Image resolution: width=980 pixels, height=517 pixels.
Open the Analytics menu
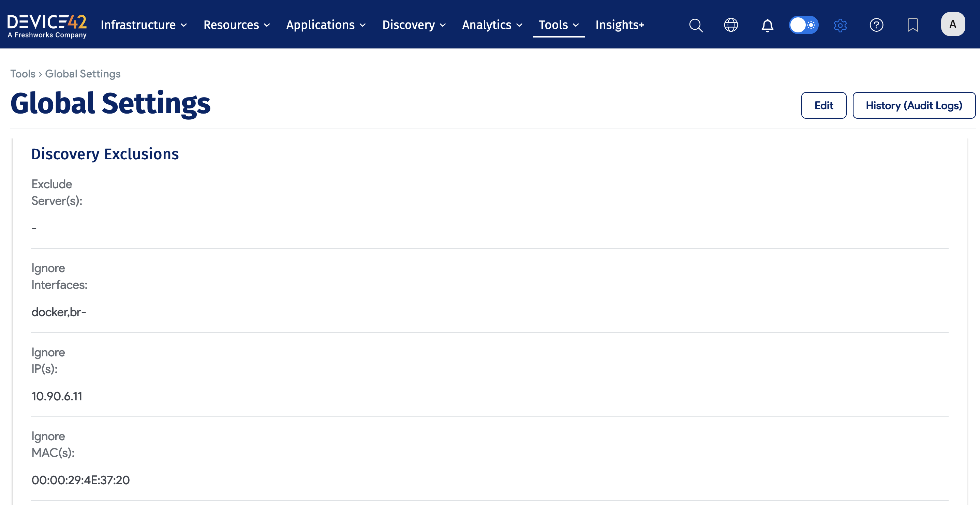click(x=492, y=25)
